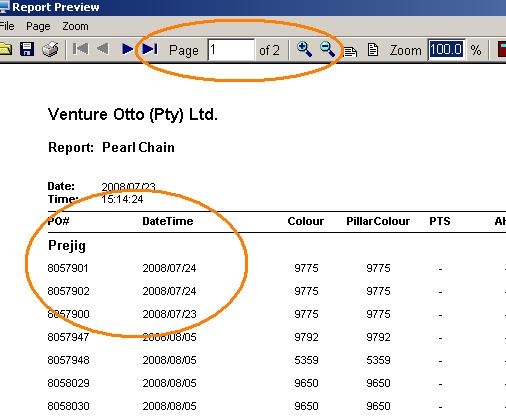Open the Zoom menu
Screen dimensions: 506x416
75,26
